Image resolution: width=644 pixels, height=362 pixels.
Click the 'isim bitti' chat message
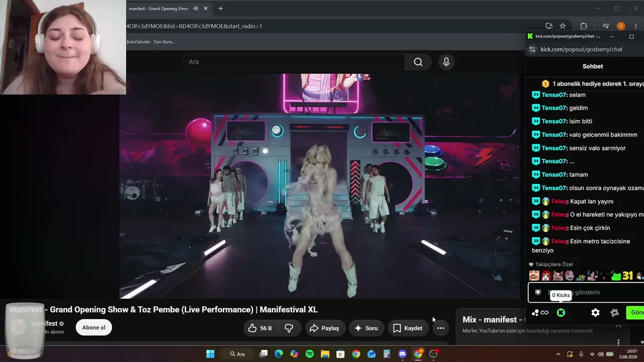[581, 122]
